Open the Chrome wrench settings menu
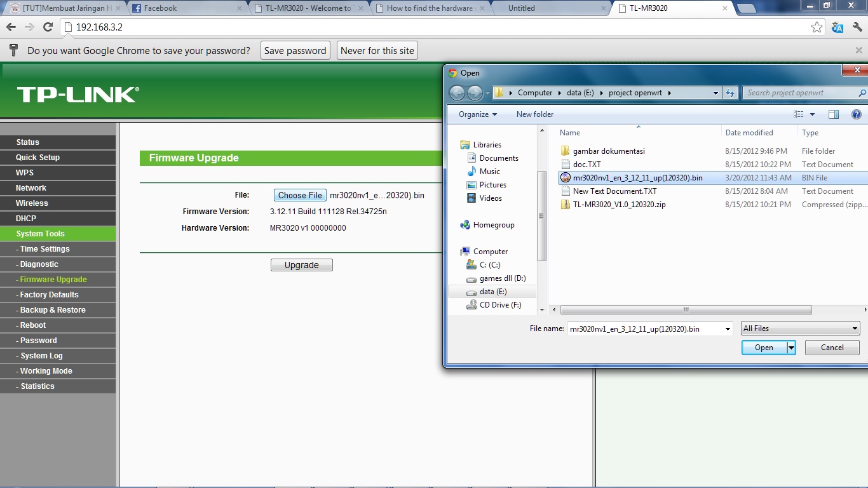868x488 pixels. (x=857, y=27)
